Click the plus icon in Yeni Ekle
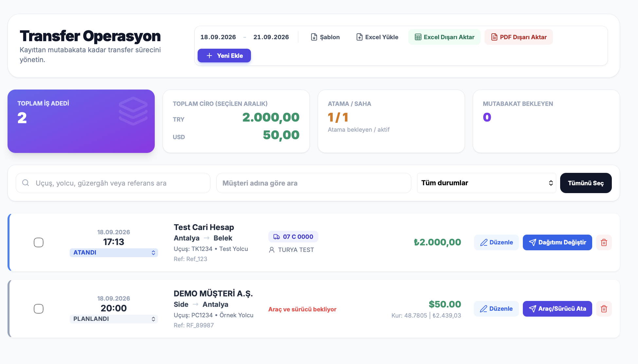The width and height of the screenshot is (638, 364). tap(209, 56)
